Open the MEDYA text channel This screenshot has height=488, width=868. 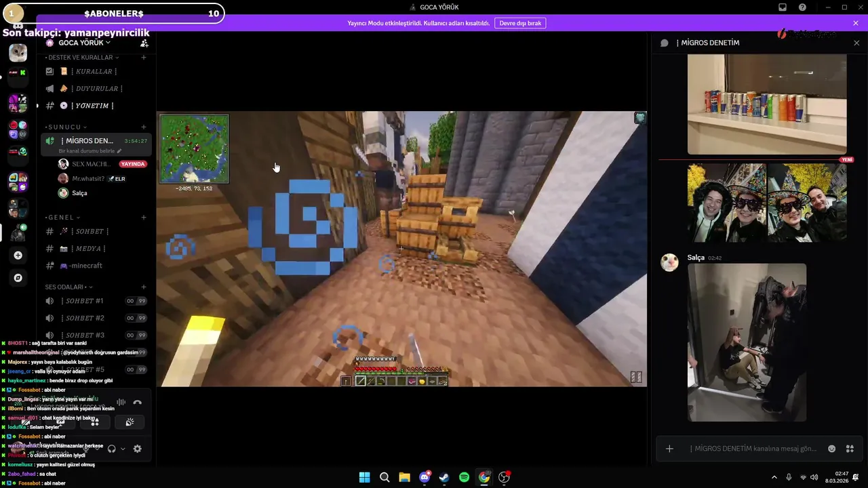click(95, 249)
